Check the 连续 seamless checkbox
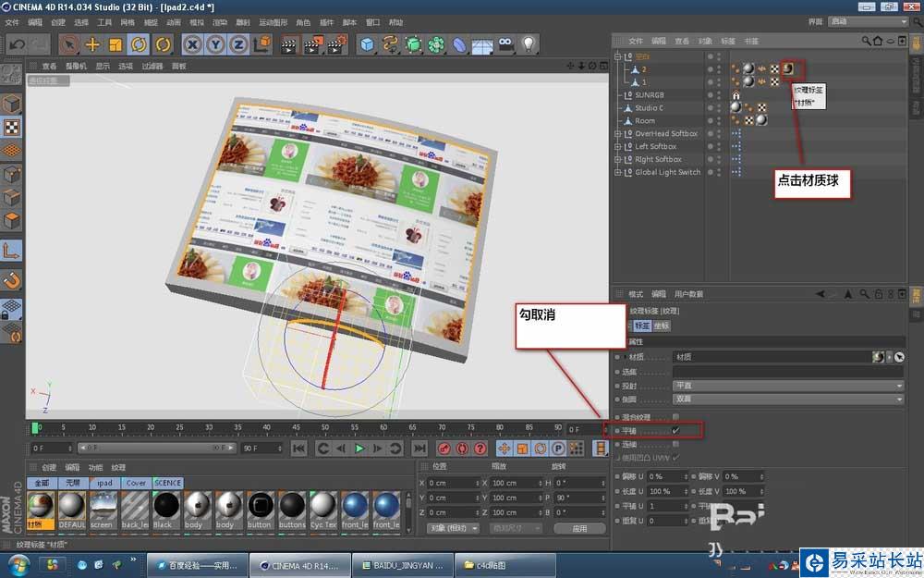The width and height of the screenshot is (924, 578). (x=676, y=444)
